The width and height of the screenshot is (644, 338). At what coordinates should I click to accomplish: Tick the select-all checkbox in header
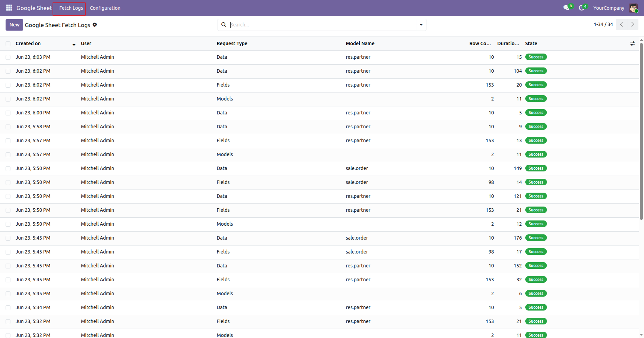[x=8, y=43]
